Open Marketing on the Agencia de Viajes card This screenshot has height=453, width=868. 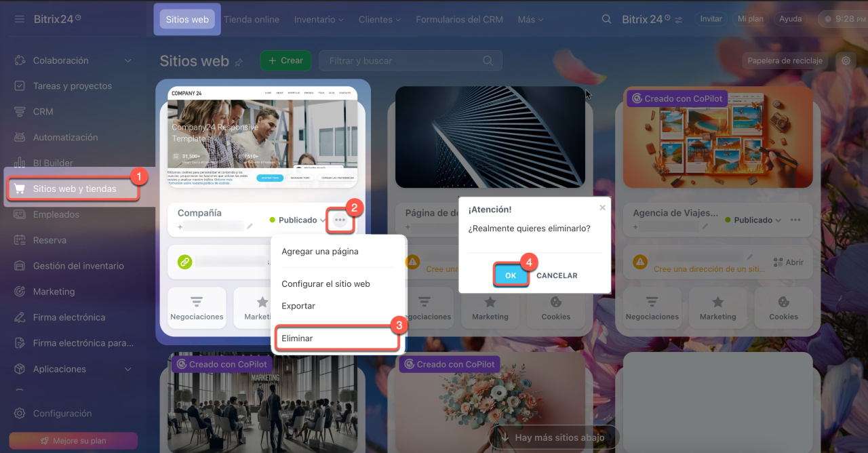(x=717, y=308)
